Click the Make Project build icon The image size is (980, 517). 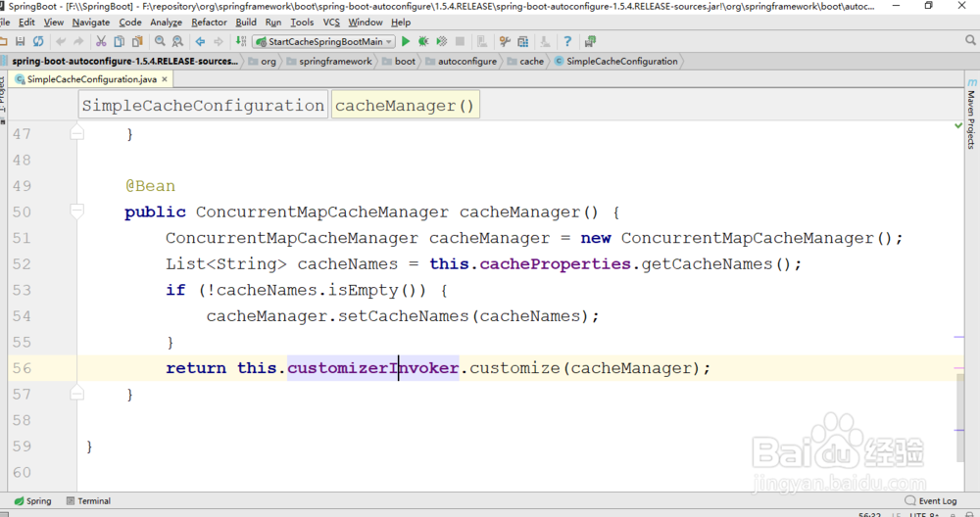[241, 41]
